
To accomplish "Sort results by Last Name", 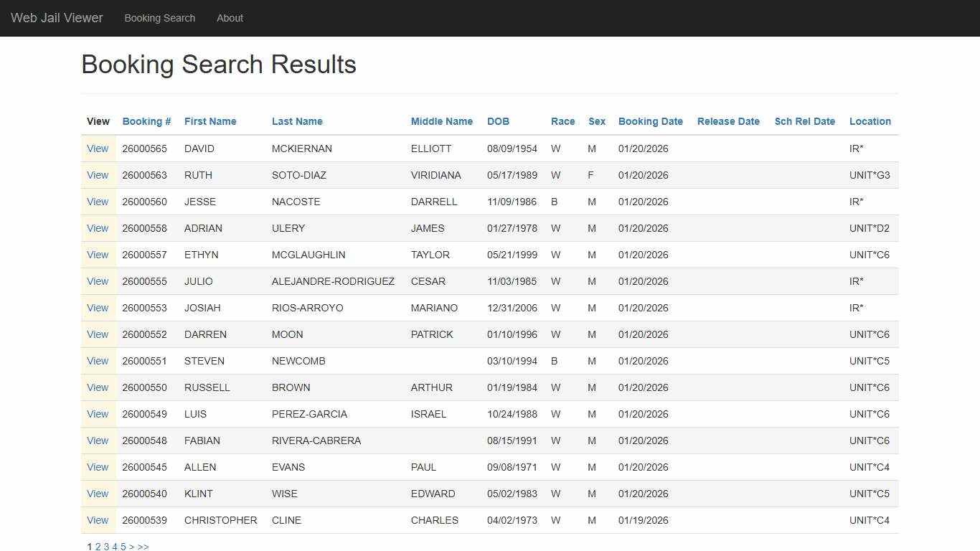I will [x=297, y=121].
